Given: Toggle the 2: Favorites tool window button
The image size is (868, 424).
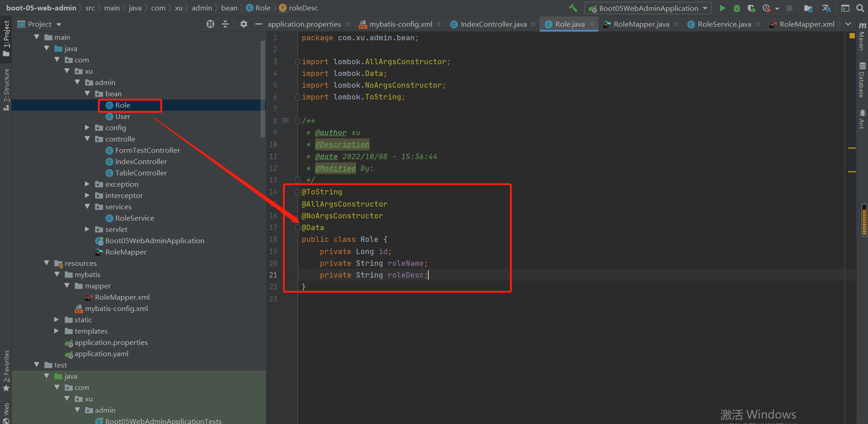Looking at the screenshot, I should click(x=6, y=371).
